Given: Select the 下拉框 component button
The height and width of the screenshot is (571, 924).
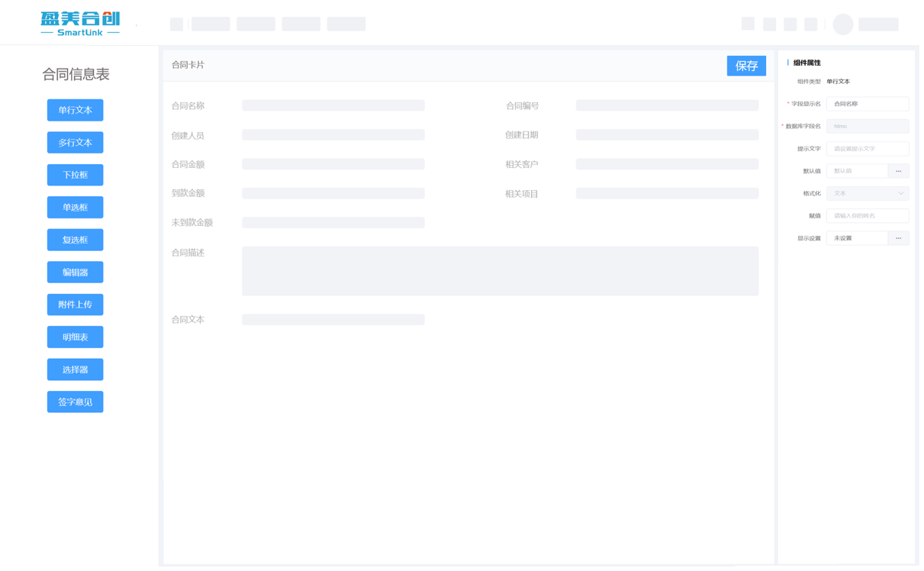Looking at the screenshot, I should (x=76, y=176).
